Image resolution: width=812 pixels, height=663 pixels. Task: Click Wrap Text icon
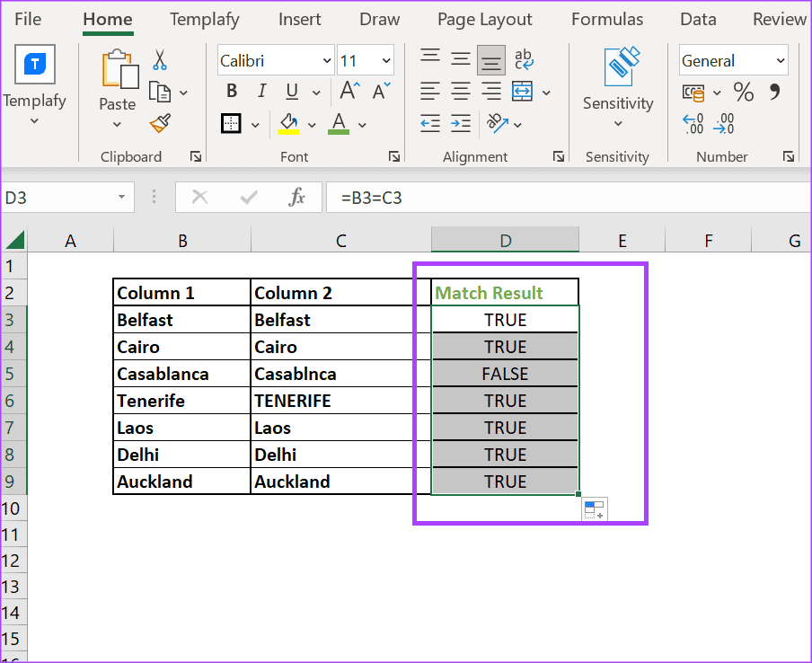pyautogui.click(x=524, y=59)
